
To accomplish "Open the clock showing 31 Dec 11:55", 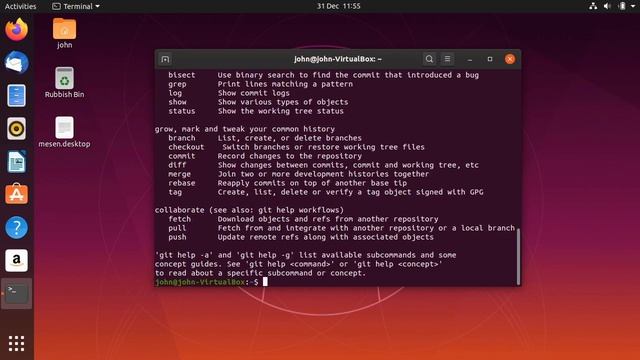I will 338,6.
